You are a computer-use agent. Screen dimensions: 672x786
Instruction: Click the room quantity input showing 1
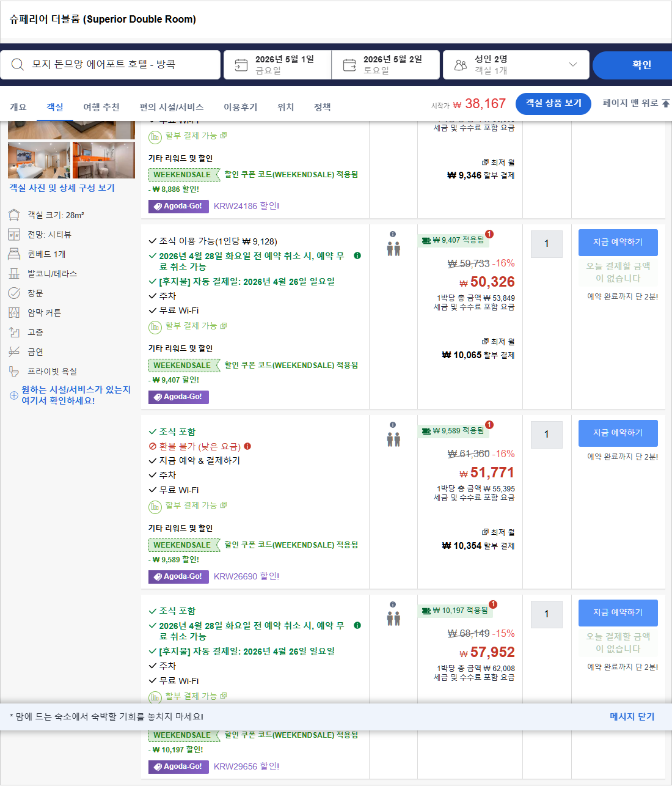pos(546,244)
